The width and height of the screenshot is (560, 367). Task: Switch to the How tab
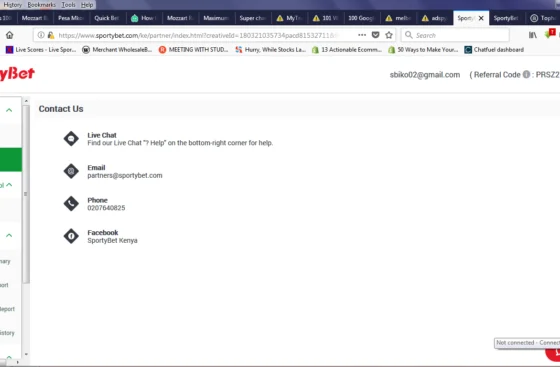tap(144, 18)
